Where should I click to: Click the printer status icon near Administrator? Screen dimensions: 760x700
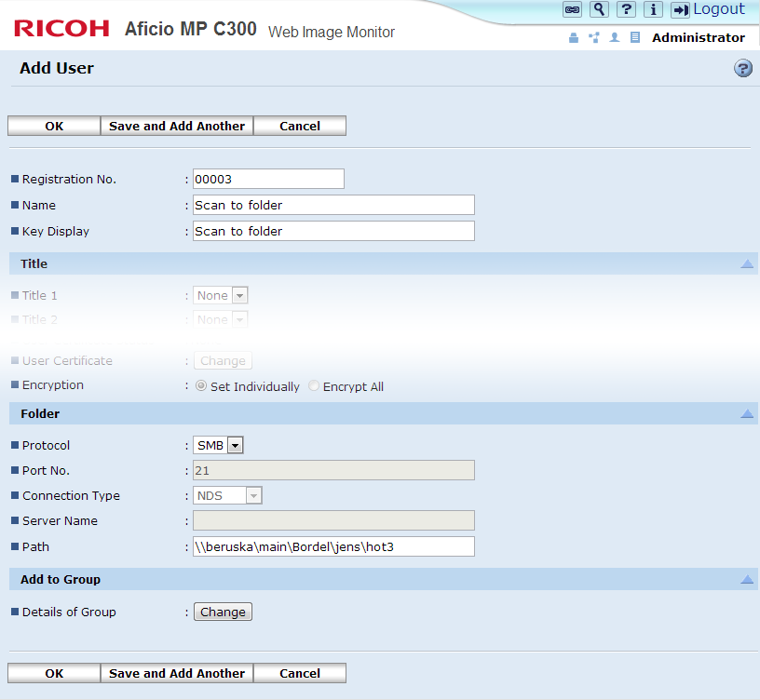(573, 38)
